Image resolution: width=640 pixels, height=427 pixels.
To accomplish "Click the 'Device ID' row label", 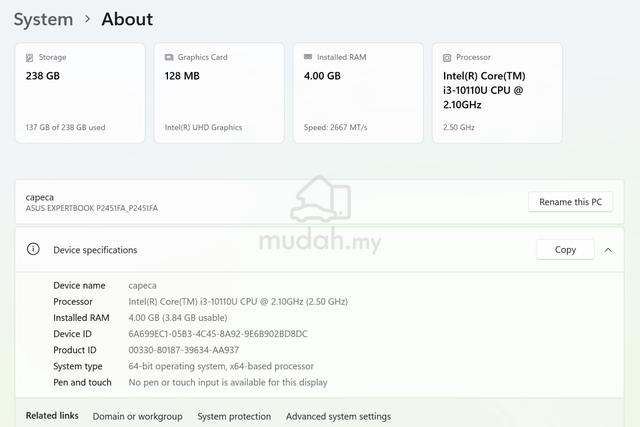I will point(73,334).
